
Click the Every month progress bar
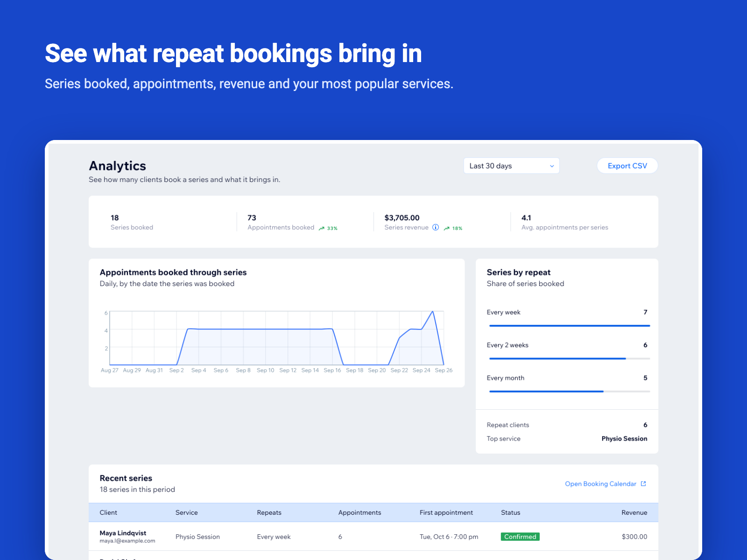(569, 391)
